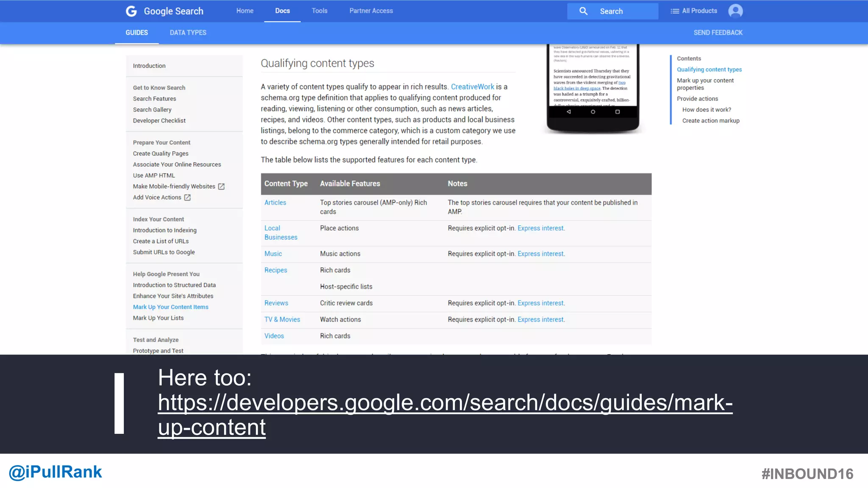
Task: Click external link icon beside Add Voice Actions
Action: coord(187,197)
